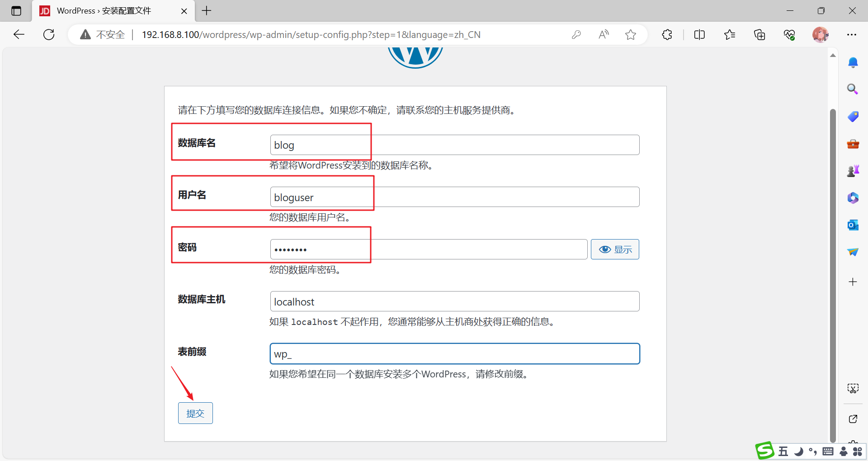Viewport: 868px width, 461px height.
Task: Click the 数据库主机 label
Action: tap(202, 300)
